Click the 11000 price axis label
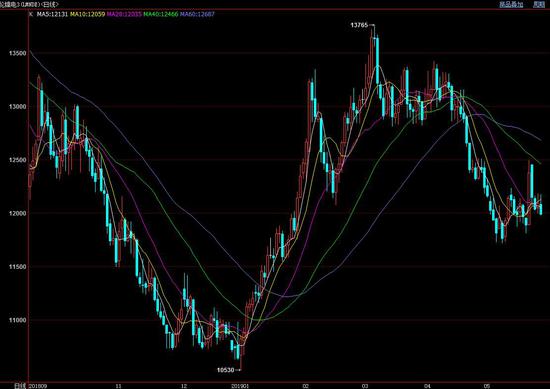This screenshot has width=550, height=389. 18,320
